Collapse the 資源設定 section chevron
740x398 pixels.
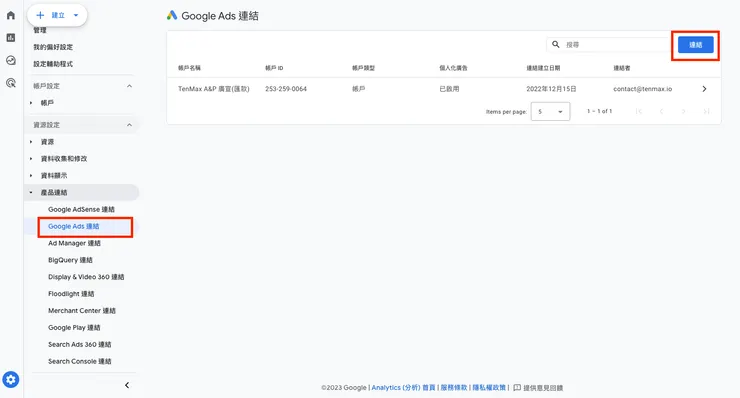(129, 125)
